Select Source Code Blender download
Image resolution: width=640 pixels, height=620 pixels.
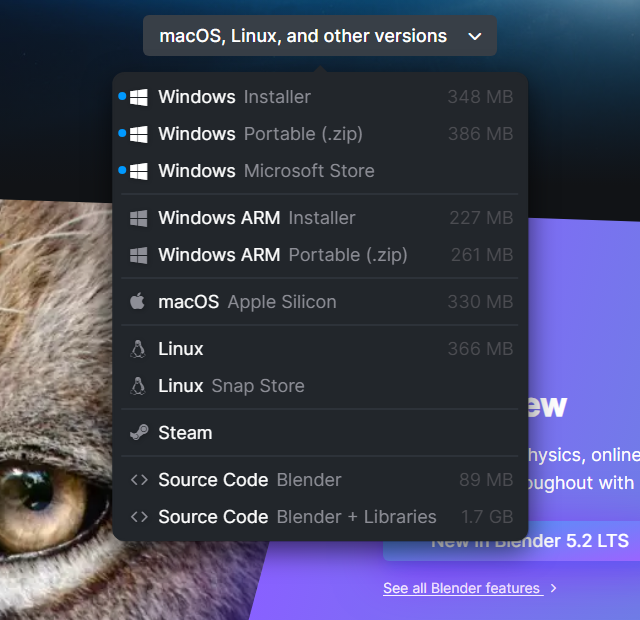point(320,480)
